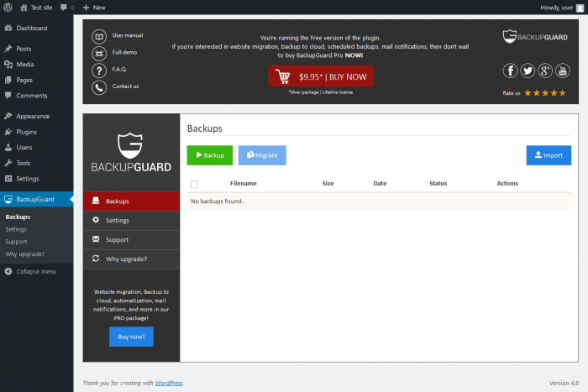Open the New content menu
Screen dimensions: 588x392
94,8
